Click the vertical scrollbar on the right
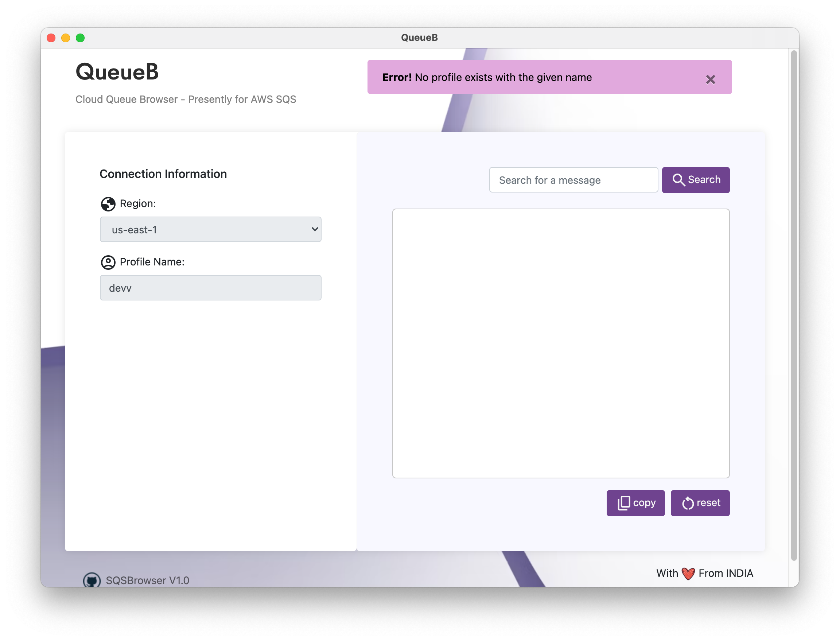The image size is (840, 641). point(794,305)
